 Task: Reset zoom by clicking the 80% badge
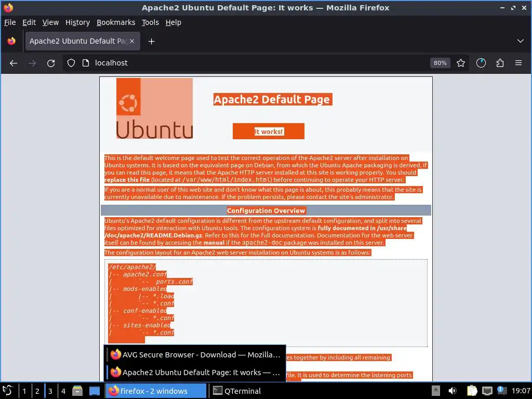point(440,63)
